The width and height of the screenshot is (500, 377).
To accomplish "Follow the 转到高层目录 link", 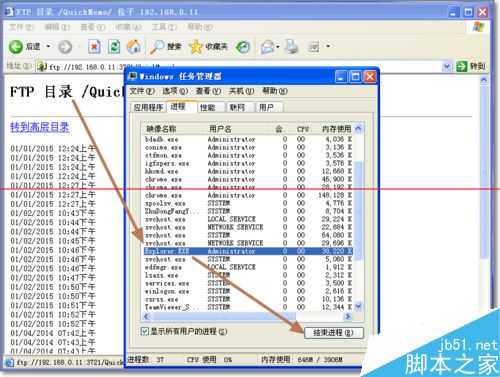I will [40, 127].
